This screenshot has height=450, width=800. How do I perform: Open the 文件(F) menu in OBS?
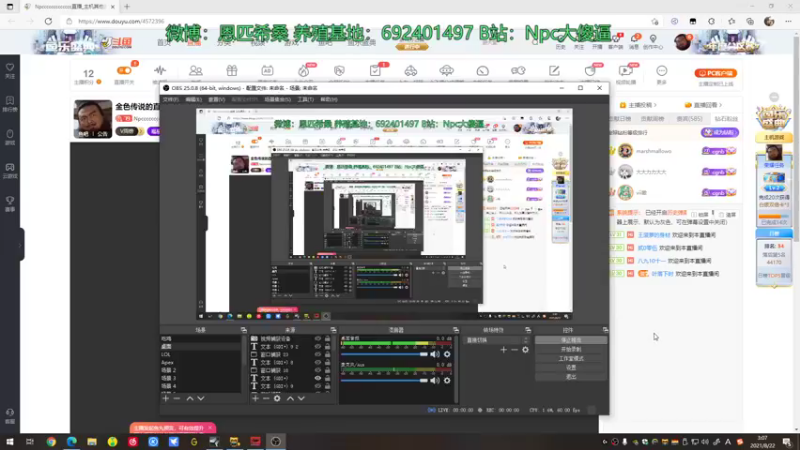pyautogui.click(x=171, y=99)
